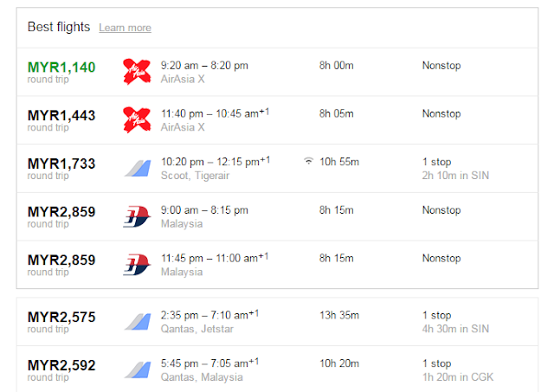
Task: Click the 13h 35m duration text
Action: (338, 316)
